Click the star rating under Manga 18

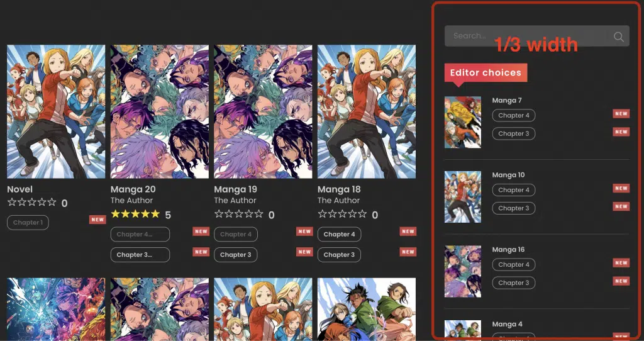point(342,214)
